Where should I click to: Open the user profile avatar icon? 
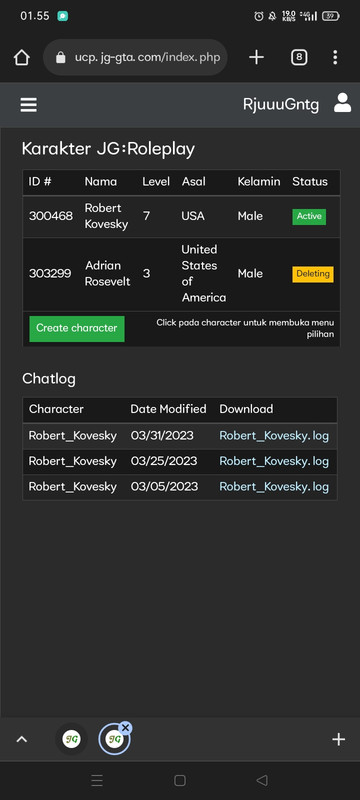tap(342, 103)
